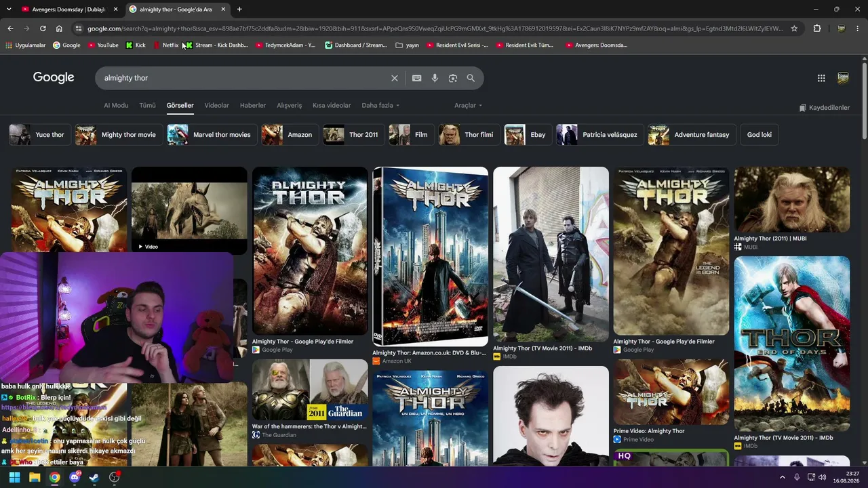This screenshot has width=868, height=488.
Task: Switch to the 'Alışveriş' tab
Action: (x=290, y=106)
